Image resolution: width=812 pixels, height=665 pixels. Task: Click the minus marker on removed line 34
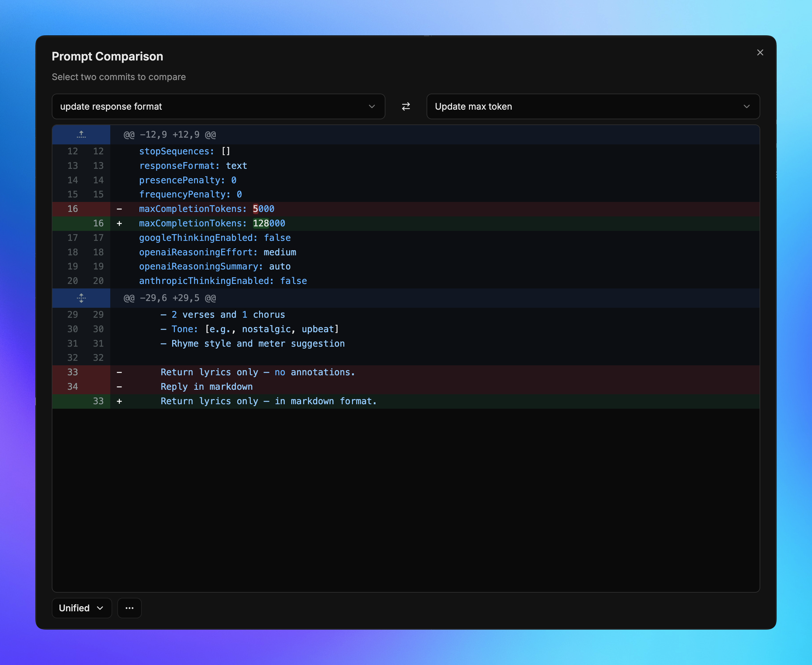pyautogui.click(x=120, y=387)
